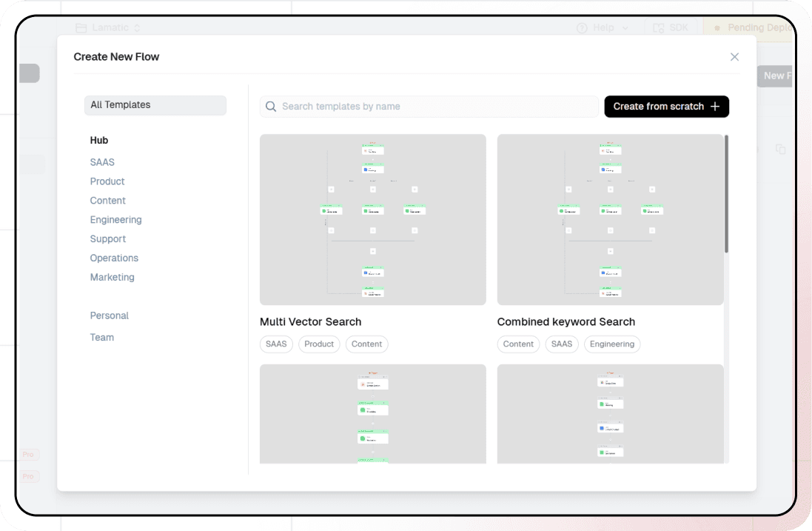Toggle the Product tag under Multi Vector Search
This screenshot has width=812, height=531.
[x=319, y=344]
